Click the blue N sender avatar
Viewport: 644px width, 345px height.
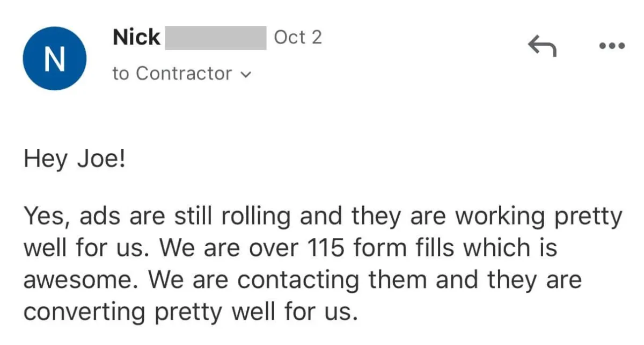click(54, 59)
